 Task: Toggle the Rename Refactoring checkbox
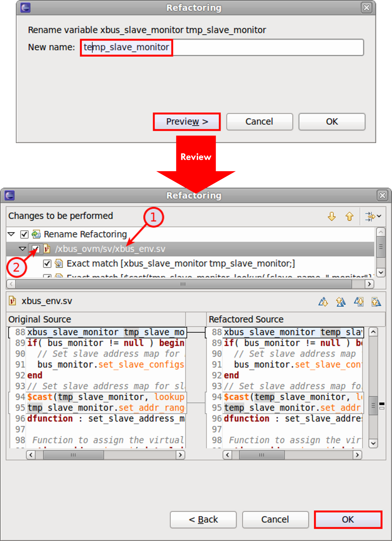click(24, 234)
